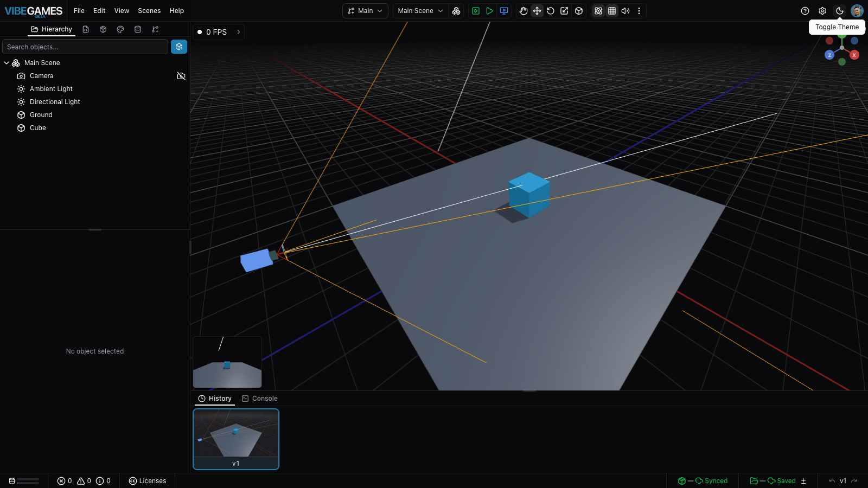Click the Search objects input field
Viewport: 868px width, 488px height.
(x=85, y=47)
